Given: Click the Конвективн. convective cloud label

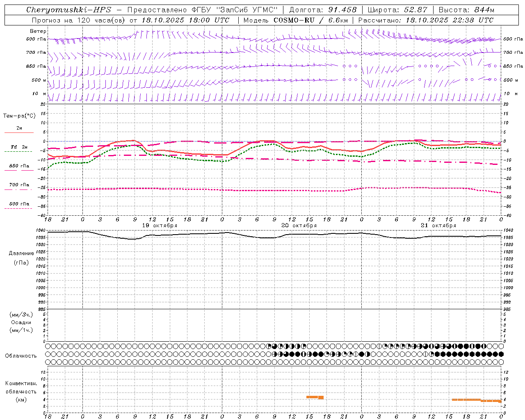Looking at the screenshot, I should pos(21,383).
